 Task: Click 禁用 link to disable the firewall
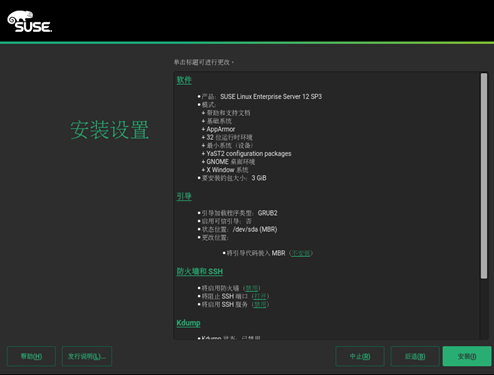pyautogui.click(x=252, y=288)
